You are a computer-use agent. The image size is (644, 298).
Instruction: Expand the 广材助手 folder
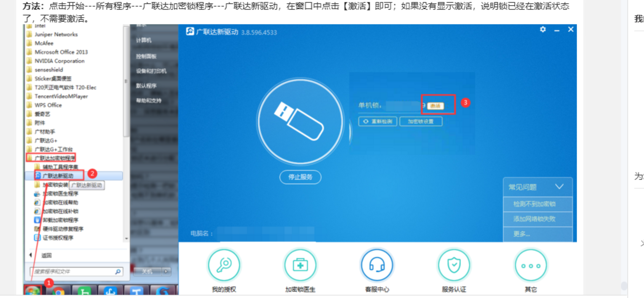(40, 132)
